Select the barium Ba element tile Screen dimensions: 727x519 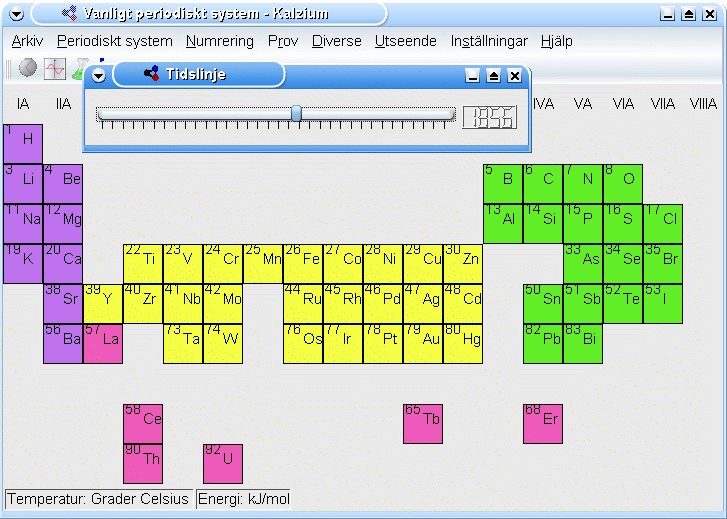click(x=63, y=344)
